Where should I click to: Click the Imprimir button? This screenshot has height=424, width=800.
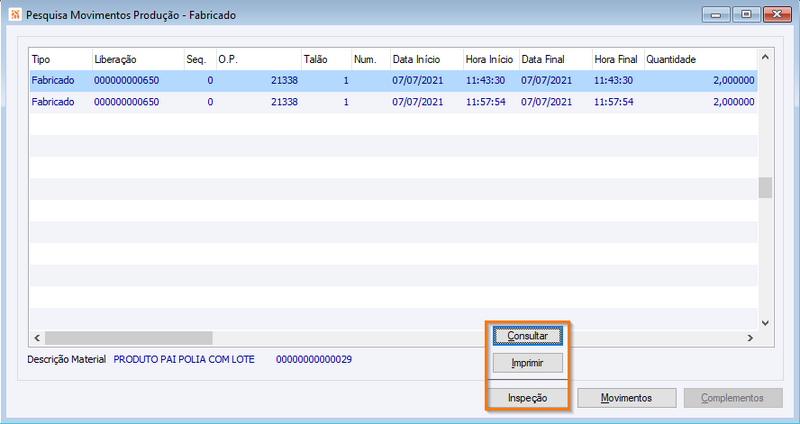(528, 363)
